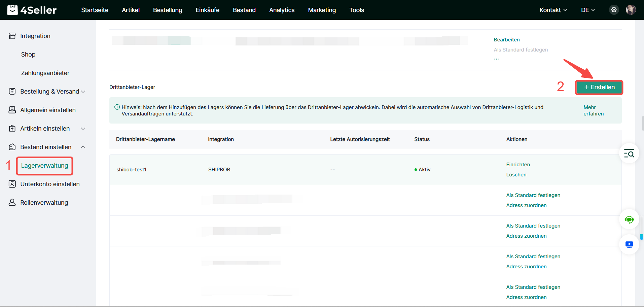This screenshot has width=644, height=307.
Task: Open the video tutorial floating icon
Action: 629,244
